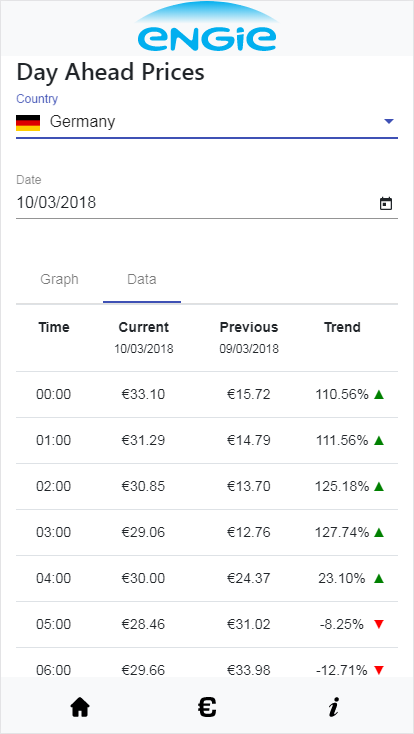Click the ENGIE logo at the top
Image resolution: width=414 pixels, height=734 pixels.
(207, 30)
